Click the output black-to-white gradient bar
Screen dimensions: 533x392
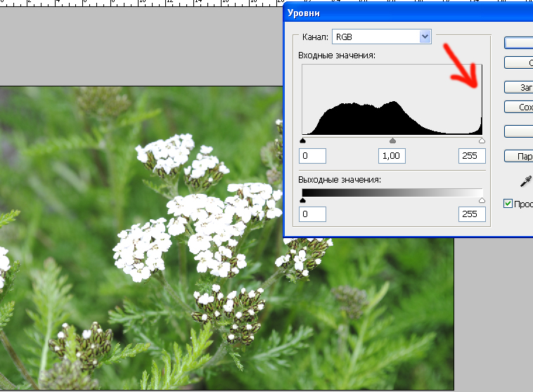pyautogui.click(x=392, y=192)
